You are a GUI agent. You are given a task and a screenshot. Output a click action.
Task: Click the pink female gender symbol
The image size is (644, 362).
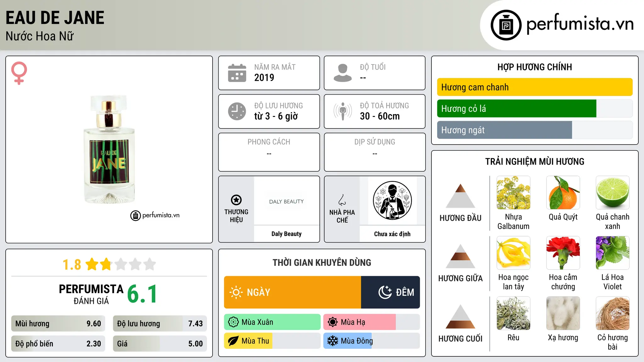pyautogui.click(x=19, y=73)
